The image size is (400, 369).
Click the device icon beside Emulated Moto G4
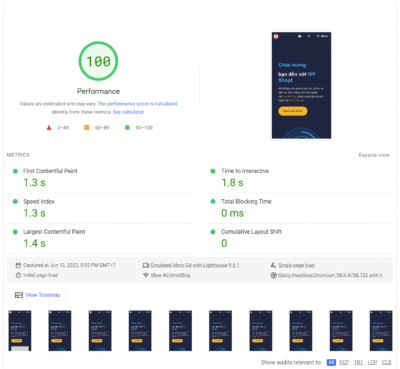pos(146,265)
